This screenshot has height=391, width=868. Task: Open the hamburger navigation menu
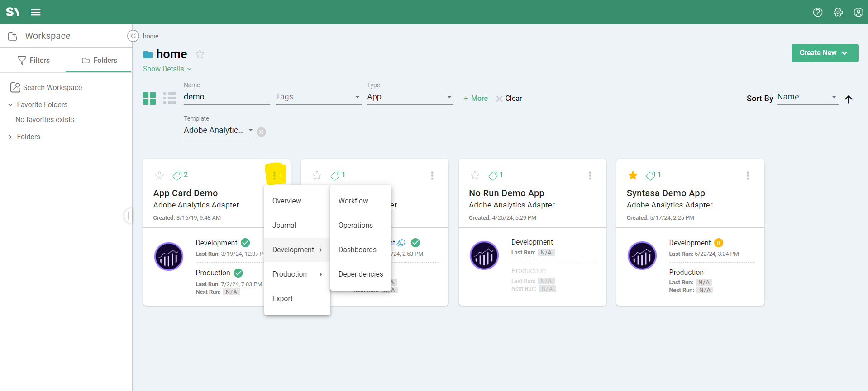36,12
